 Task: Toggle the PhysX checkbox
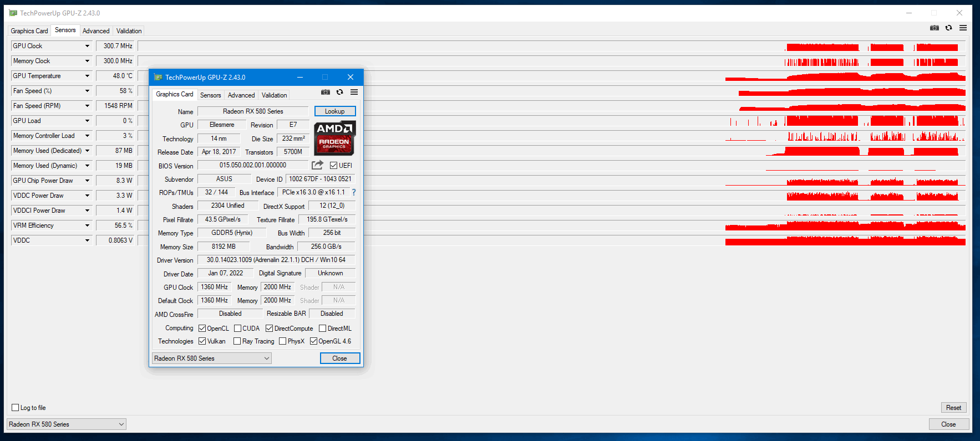(x=282, y=341)
